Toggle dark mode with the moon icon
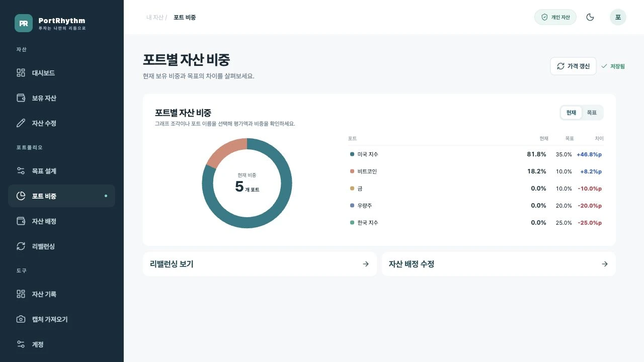The height and width of the screenshot is (362, 644). click(x=590, y=17)
